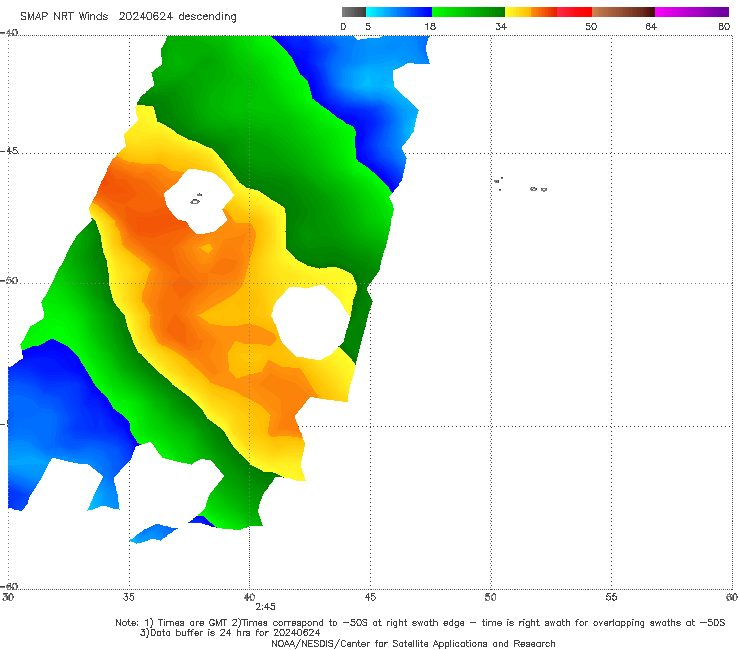Screen dimensions: 740x650
Task: Click the word "descending" in the title
Action: click(x=208, y=17)
